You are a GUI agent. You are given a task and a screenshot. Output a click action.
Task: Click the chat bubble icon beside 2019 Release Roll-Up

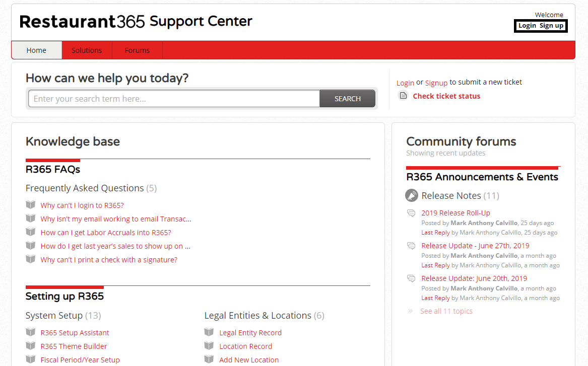(x=411, y=213)
